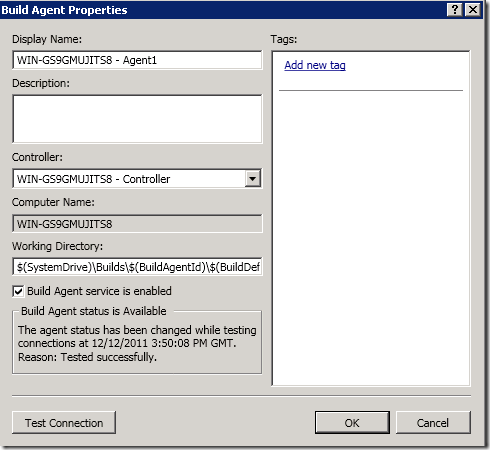
Task: Close the Build Agent Properties dialog
Action: [473, 10]
